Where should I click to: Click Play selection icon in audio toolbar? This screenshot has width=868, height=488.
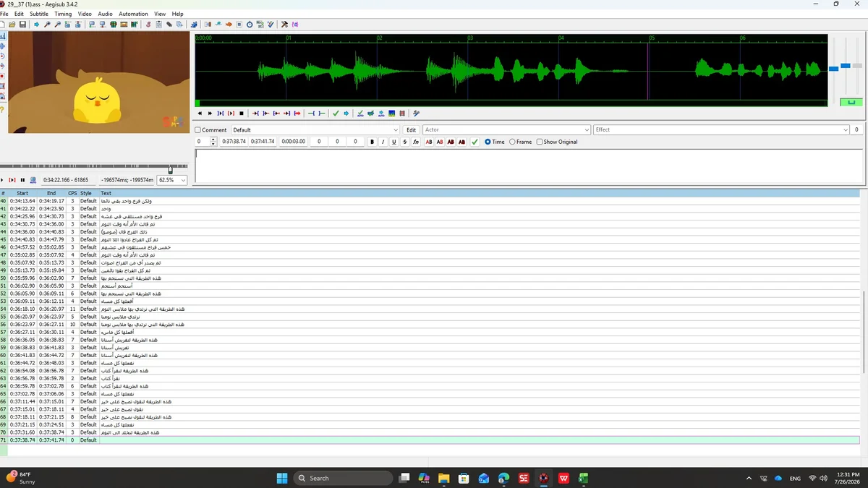click(x=221, y=114)
